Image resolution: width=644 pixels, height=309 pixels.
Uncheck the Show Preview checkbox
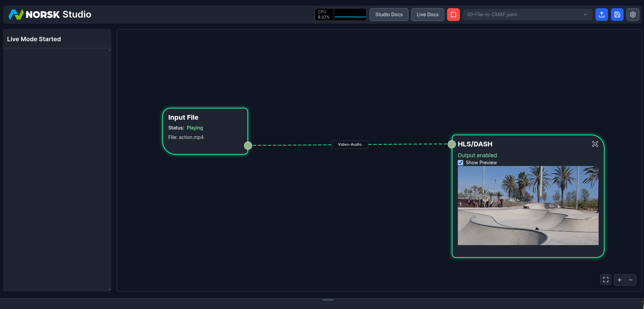(x=461, y=163)
